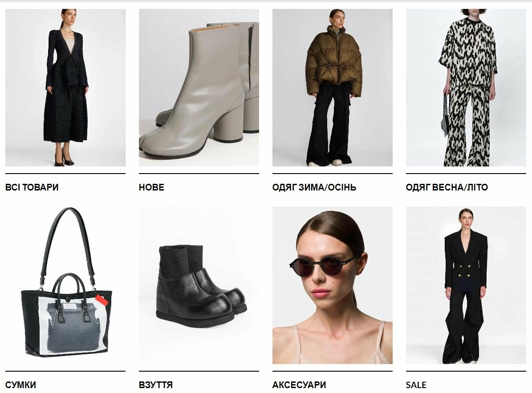Select the black blazer suit photo
This screenshot has width=532, height=393.
coord(466,285)
